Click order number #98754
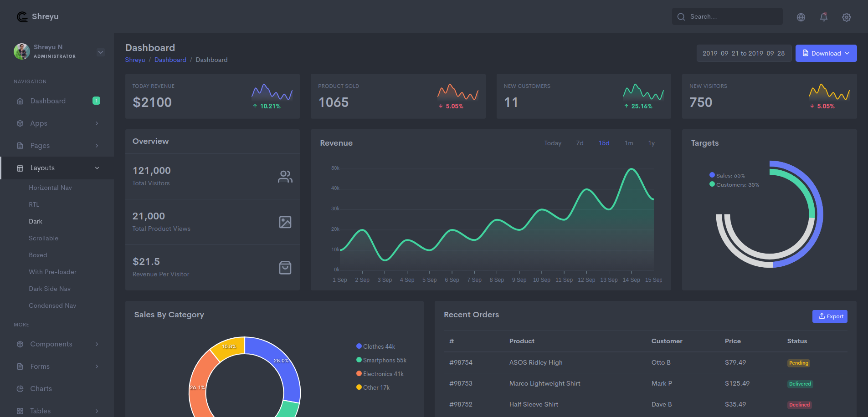 click(461, 362)
